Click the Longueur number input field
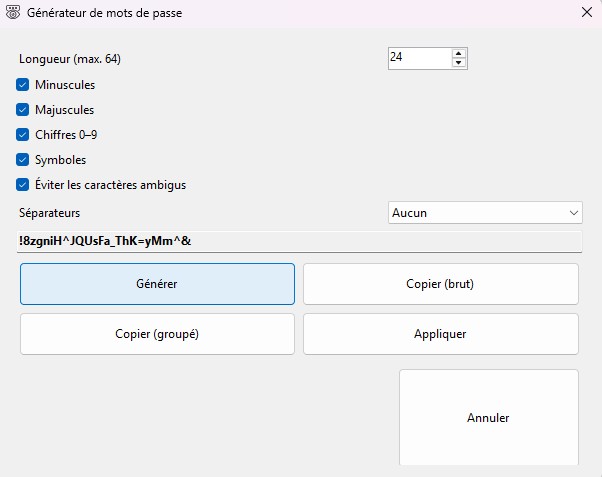This screenshot has height=477, width=602. (x=418, y=58)
